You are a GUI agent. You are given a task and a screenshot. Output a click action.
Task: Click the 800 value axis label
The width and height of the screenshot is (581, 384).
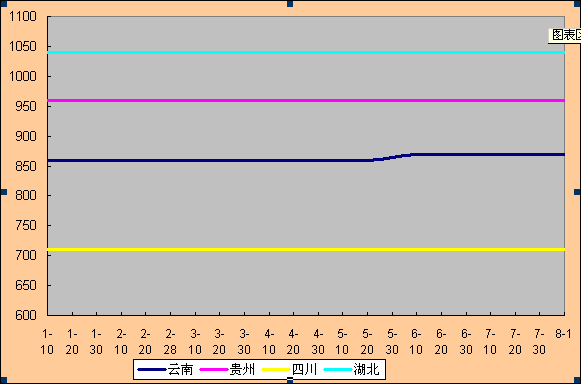[26, 195]
